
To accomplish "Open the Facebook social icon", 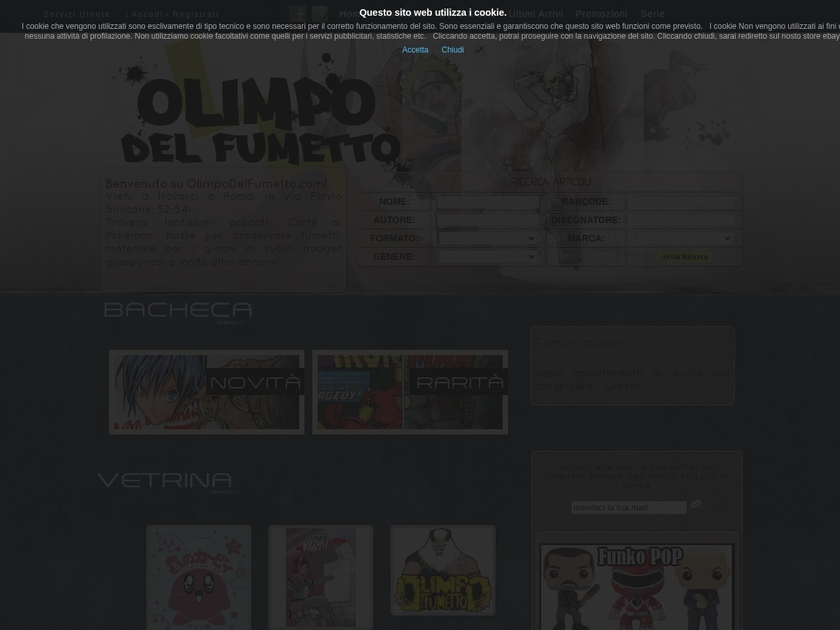I will click(x=298, y=13).
